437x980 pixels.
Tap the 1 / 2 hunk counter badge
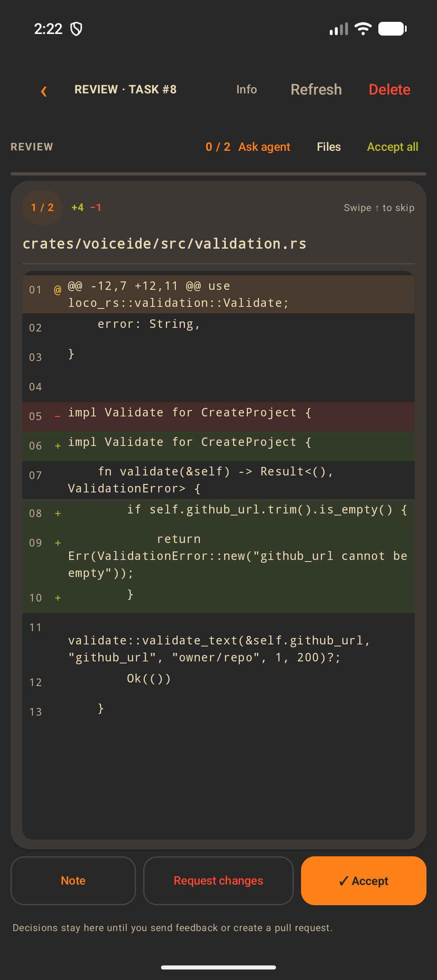42,207
